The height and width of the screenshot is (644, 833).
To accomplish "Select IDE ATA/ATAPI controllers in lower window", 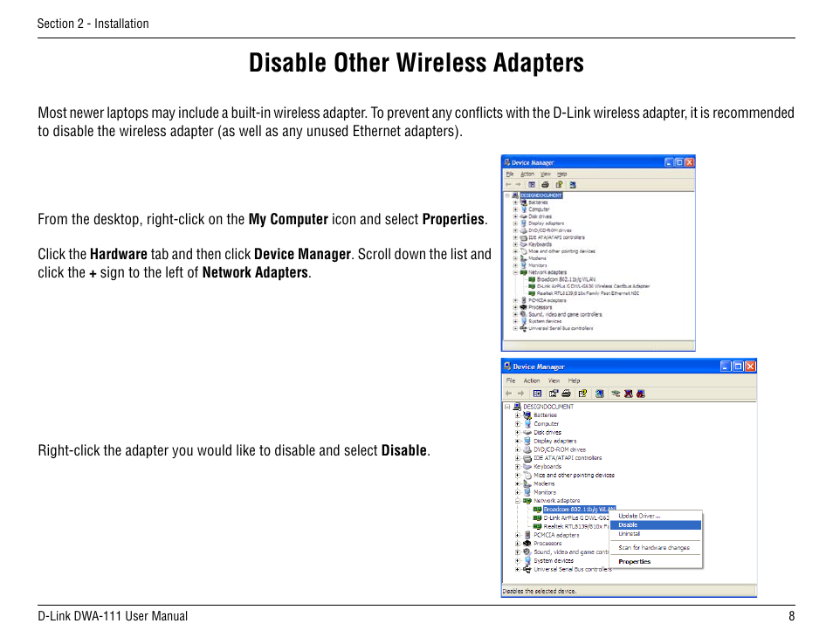I will (568, 457).
